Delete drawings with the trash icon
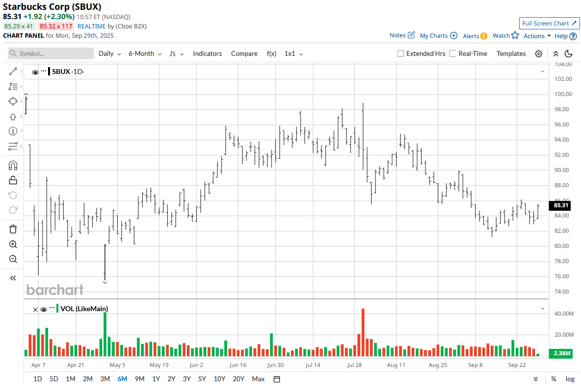 [x=13, y=229]
